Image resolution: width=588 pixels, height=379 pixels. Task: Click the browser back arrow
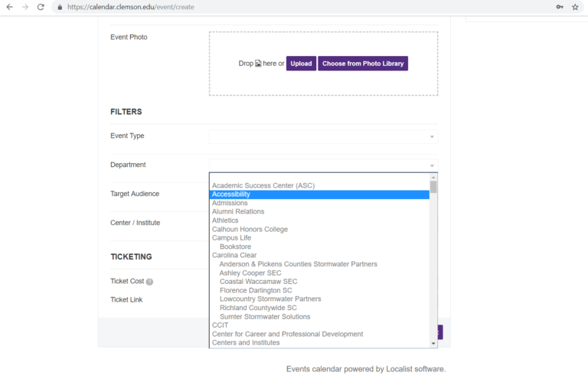[x=10, y=7]
